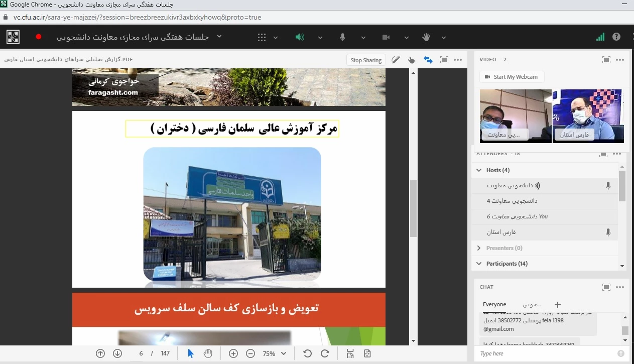Select the hand pan tool
The width and height of the screenshot is (634, 364).
(x=208, y=353)
